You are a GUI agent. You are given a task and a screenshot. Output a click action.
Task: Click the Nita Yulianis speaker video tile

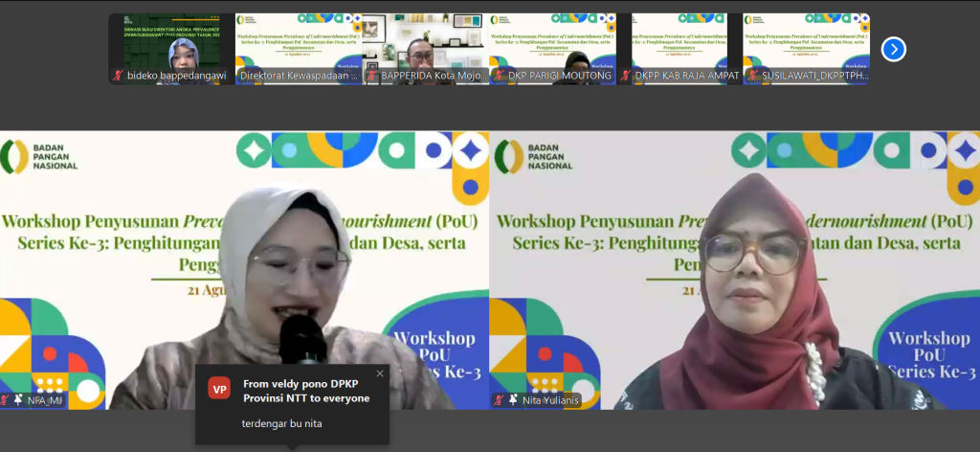[x=735, y=270]
